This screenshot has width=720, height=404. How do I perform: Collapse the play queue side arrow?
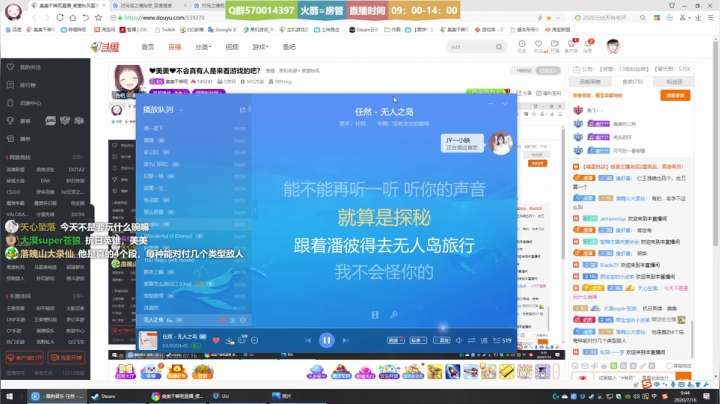coord(255,209)
